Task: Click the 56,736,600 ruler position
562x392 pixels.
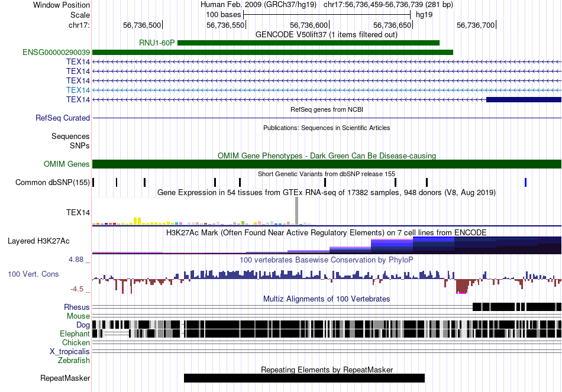Action: coord(309,25)
